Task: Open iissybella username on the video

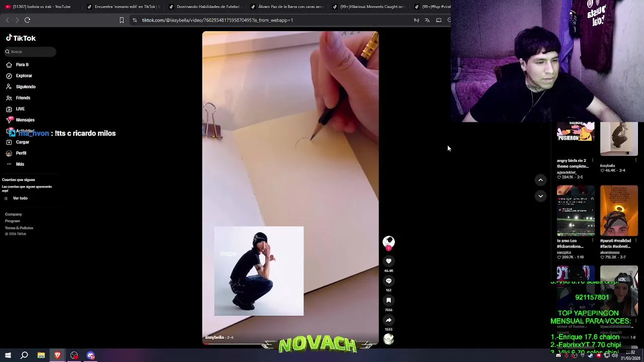Action: pyautogui.click(x=214, y=337)
